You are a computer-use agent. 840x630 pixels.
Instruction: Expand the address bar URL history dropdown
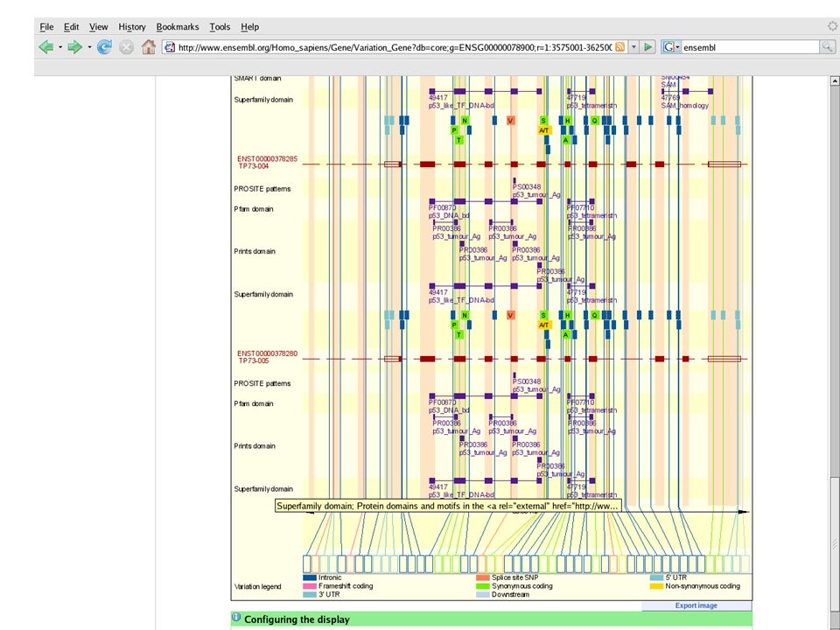tap(633, 47)
